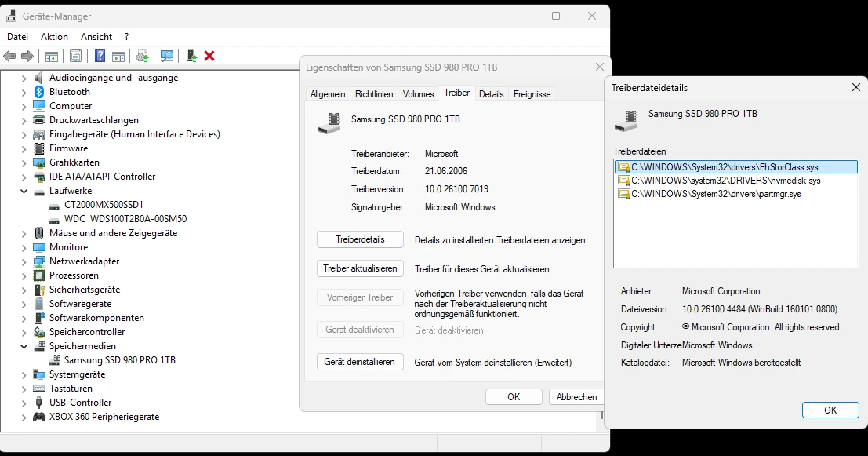Open Help via the question mark toolbar icon
Image resolution: width=868 pixels, height=456 pixels.
pyautogui.click(x=99, y=56)
